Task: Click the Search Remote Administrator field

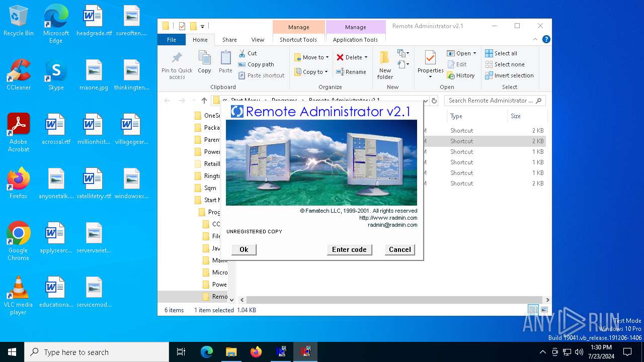Action: [x=495, y=101]
